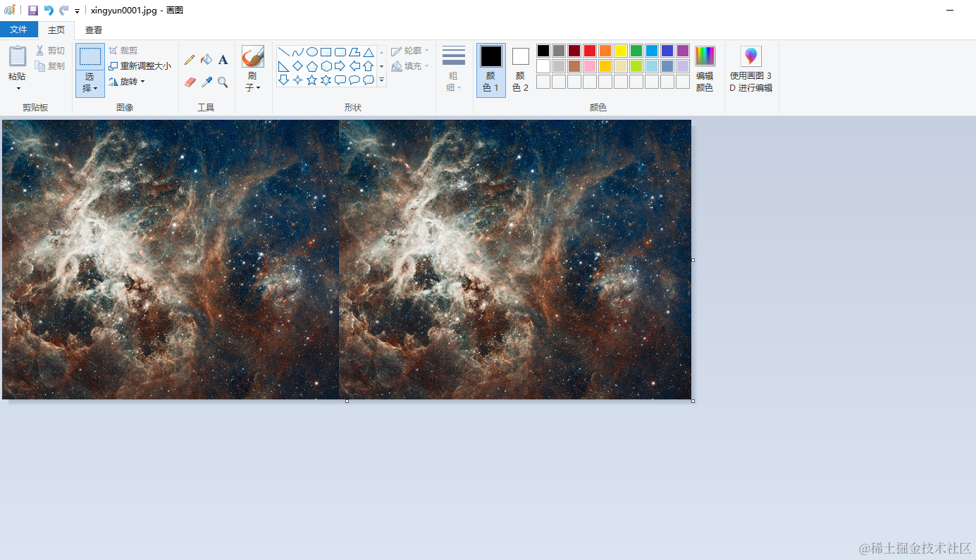The image size is (976, 560).
Task: Open the 粗细 (Size) line thickness dropdown
Action: (453, 68)
